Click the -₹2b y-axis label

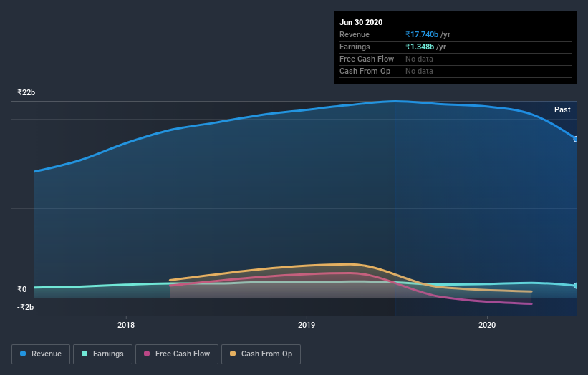coord(25,307)
